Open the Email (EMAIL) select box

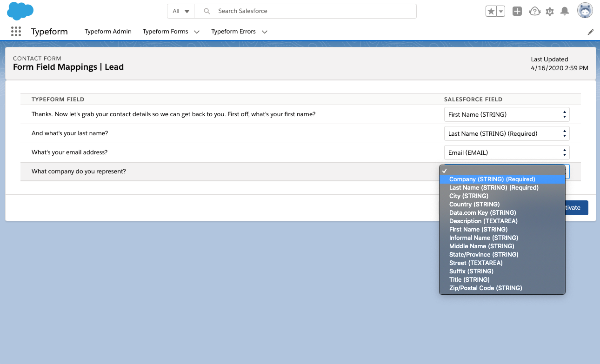[x=507, y=152]
